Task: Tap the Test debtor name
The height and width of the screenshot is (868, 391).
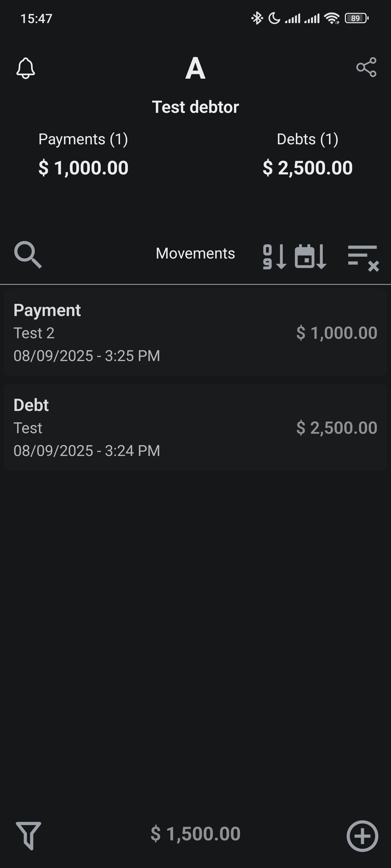Action: (x=195, y=107)
